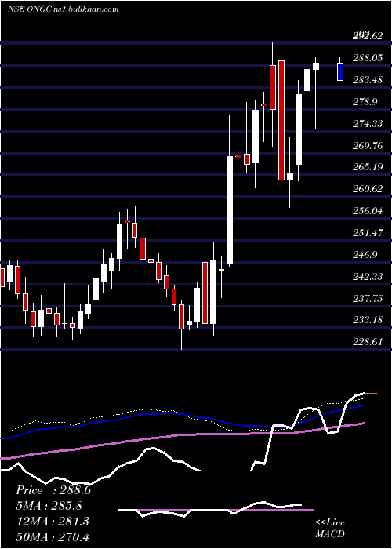Select the 233.18 price label
This screenshot has height=549, width=392.
pyautogui.click(x=368, y=320)
